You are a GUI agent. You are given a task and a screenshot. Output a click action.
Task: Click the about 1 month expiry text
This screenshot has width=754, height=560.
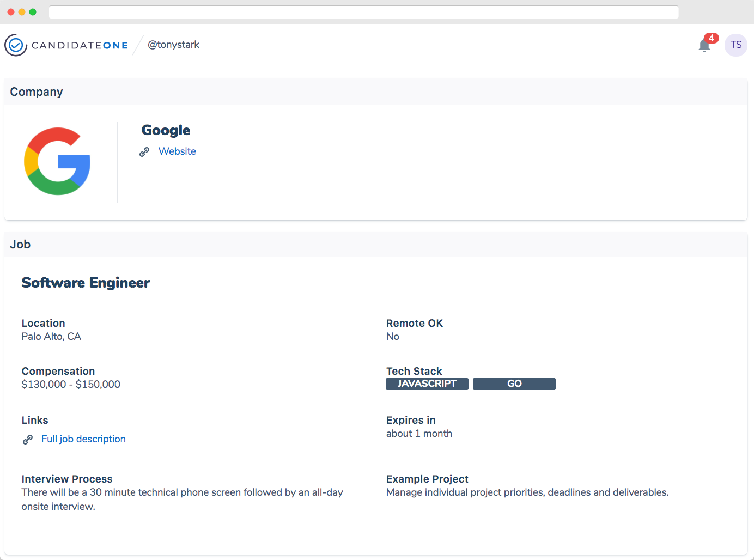click(x=419, y=434)
